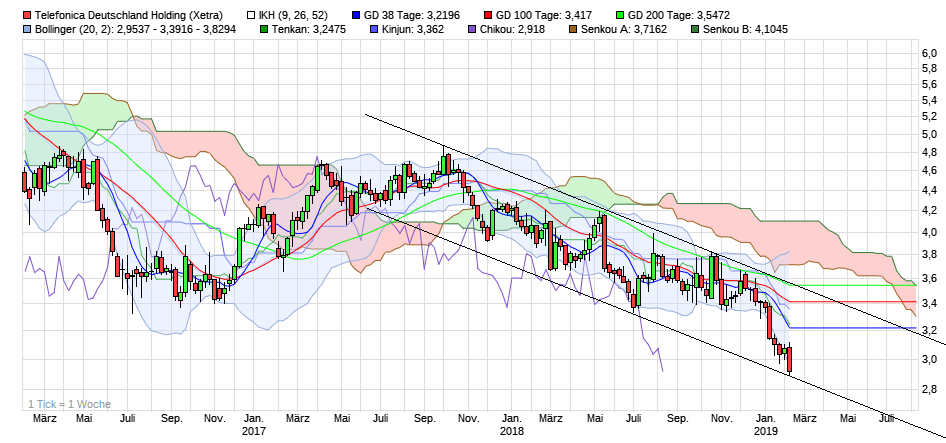Click the 5,6 price axis label
Image resolution: width=946 pixels, height=443 pixels.
(x=929, y=84)
